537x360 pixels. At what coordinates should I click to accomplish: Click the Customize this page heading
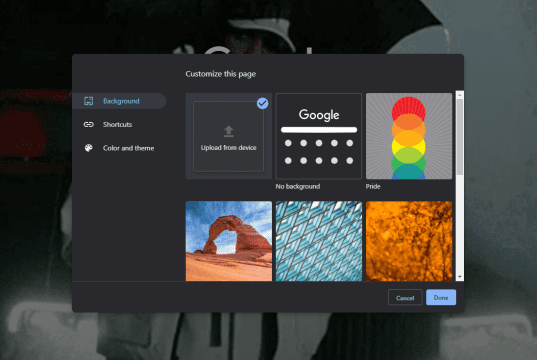tap(221, 74)
